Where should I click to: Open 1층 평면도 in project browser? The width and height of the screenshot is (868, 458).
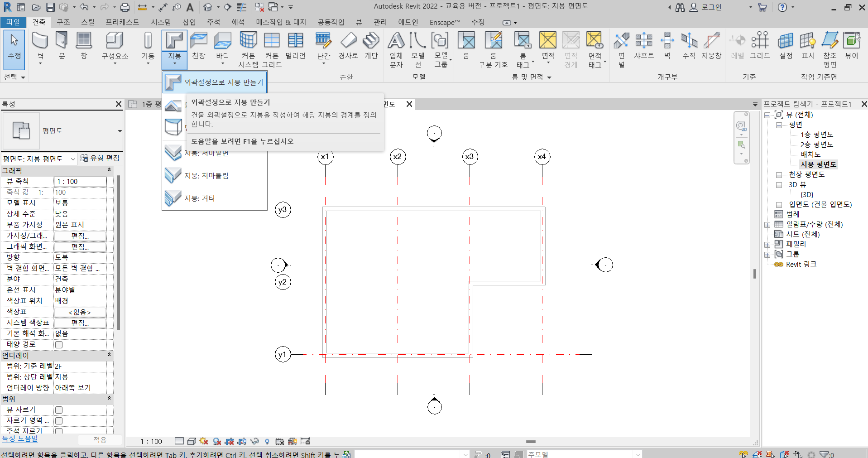click(817, 135)
